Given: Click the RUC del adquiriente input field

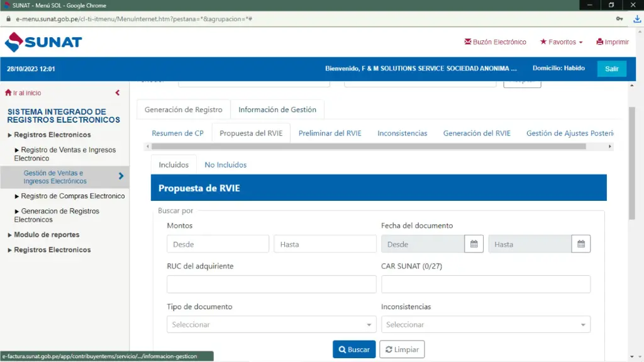Looking at the screenshot, I should [271, 285].
